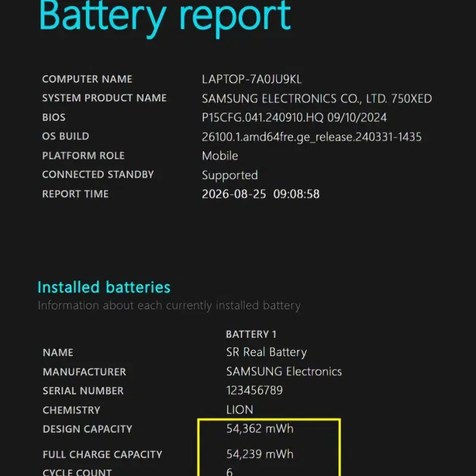Select the OS BUILD value text
The width and height of the screenshot is (476, 476).
(x=311, y=137)
